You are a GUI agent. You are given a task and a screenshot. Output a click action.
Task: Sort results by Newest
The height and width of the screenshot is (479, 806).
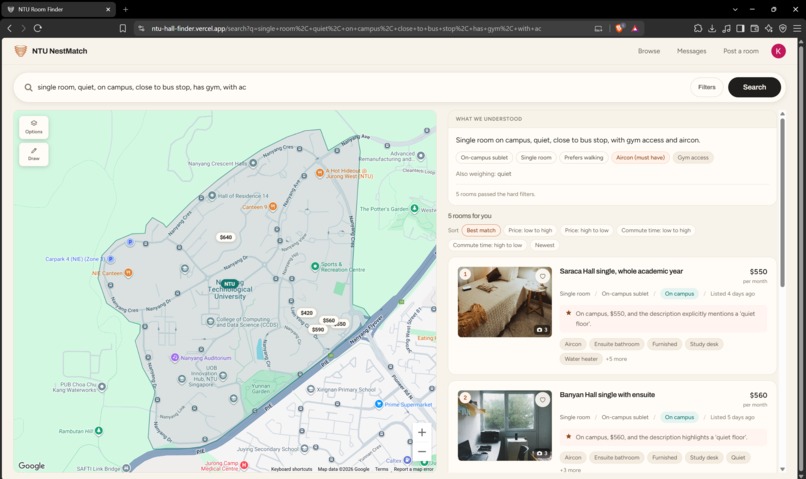tap(544, 245)
